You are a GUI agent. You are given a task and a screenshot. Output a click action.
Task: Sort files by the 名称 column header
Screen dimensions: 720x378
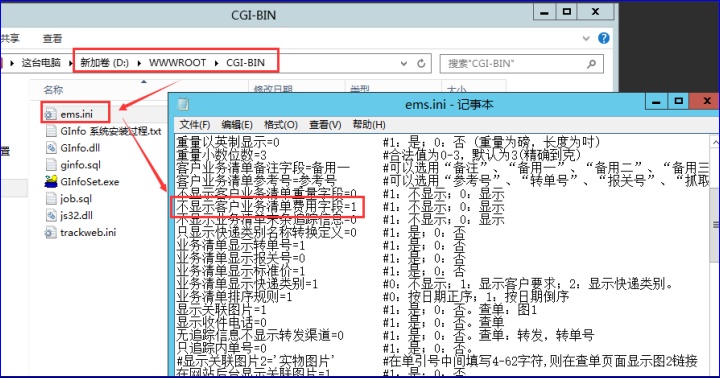[x=53, y=90]
